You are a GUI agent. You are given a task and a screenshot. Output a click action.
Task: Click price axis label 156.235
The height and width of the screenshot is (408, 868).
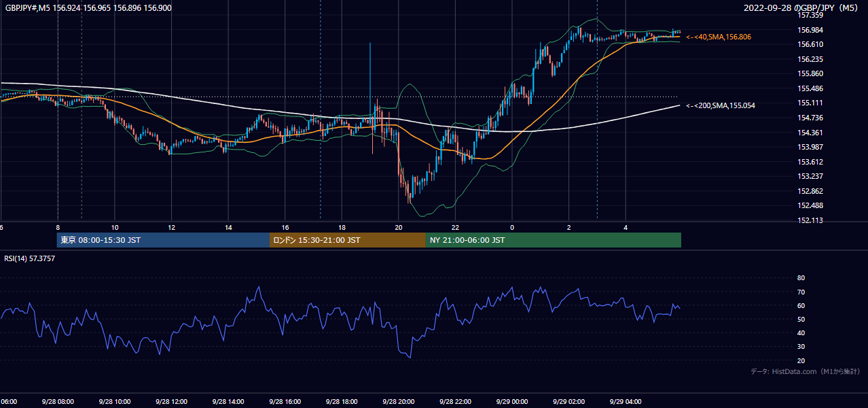click(x=811, y=59)
